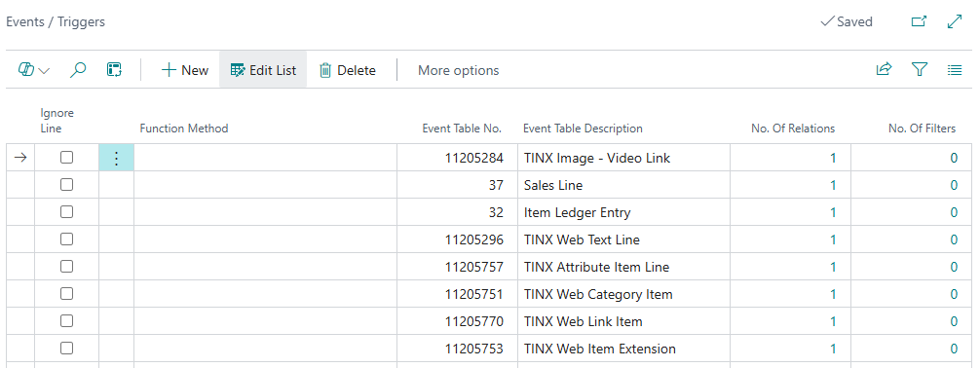Open No. Of Relations for TINX Web Item Extension

pos(833,350)
